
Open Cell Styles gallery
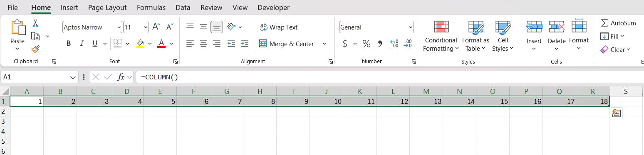503,36
